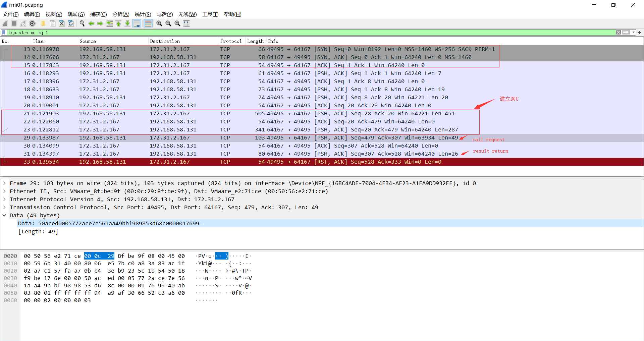Start capturing packets with the shark fin icon
The width and height of the screenshot is (644, 341).
pos(5,23)
